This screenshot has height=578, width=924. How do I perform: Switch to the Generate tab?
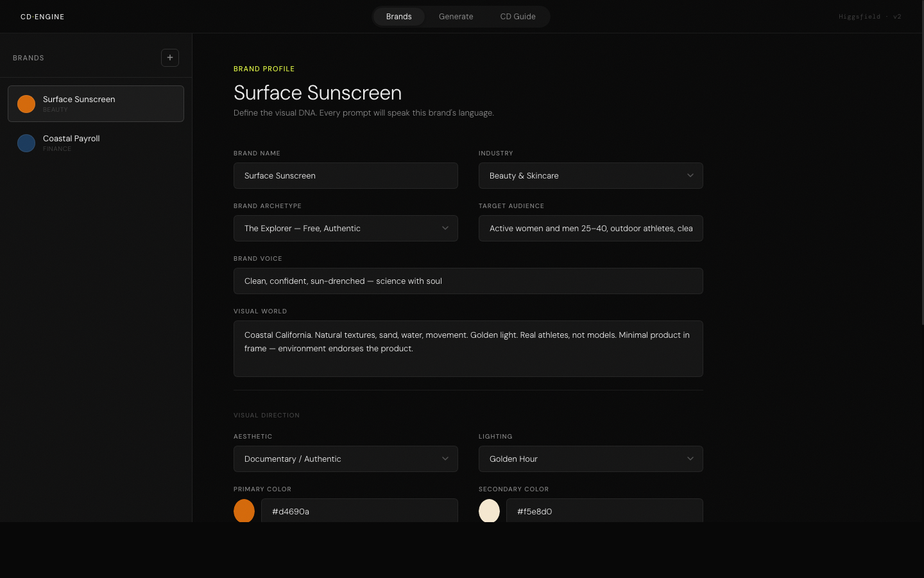pyautogui.click(x=456, y=17)
